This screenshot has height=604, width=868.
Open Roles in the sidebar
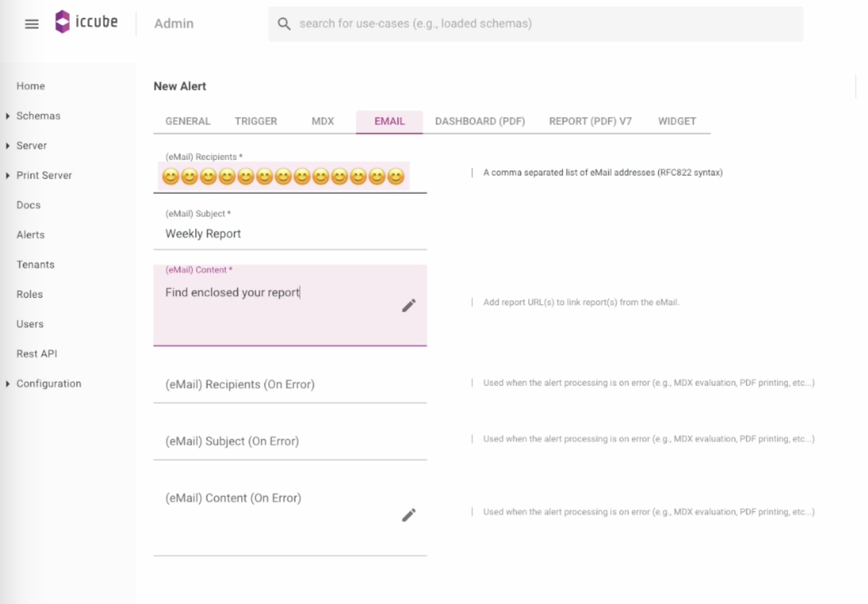point(29,295)
